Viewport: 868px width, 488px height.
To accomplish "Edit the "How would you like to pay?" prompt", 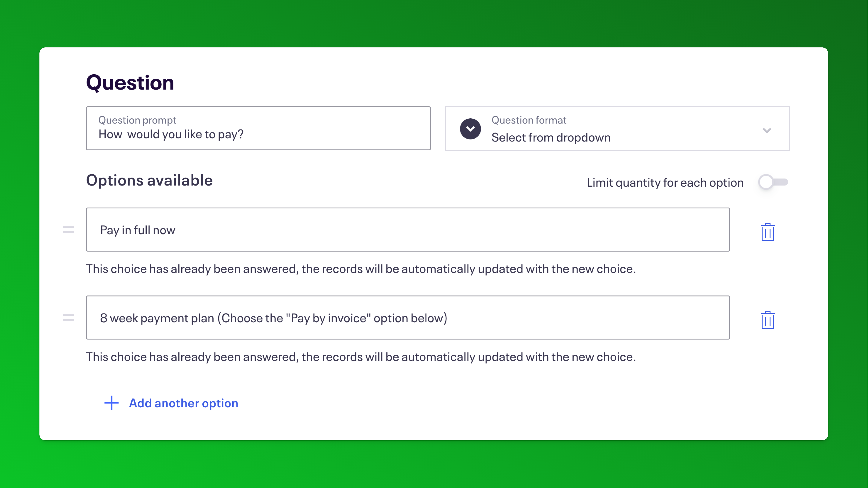I will click(258, 128).
